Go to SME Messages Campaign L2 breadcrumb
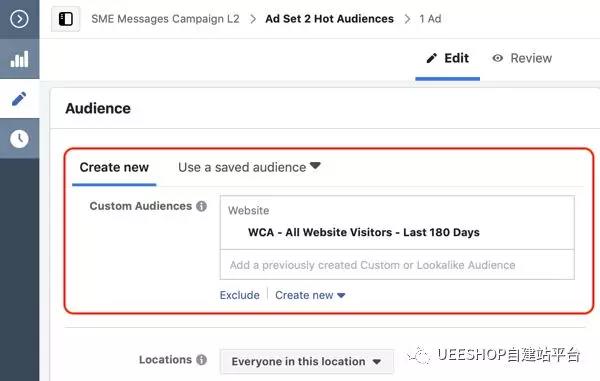Image resolution: width=600 pixels, height=381 pixels. pyautogui.click(x=165, y=19)
